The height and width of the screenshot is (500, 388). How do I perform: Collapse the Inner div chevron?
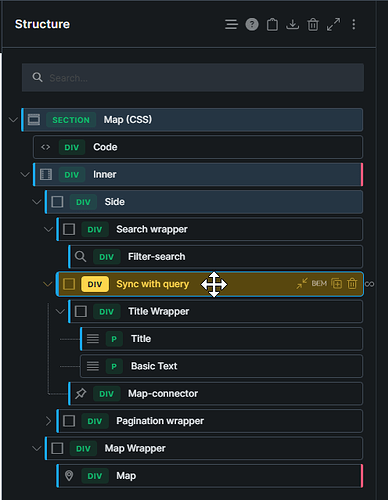[25, 174]
